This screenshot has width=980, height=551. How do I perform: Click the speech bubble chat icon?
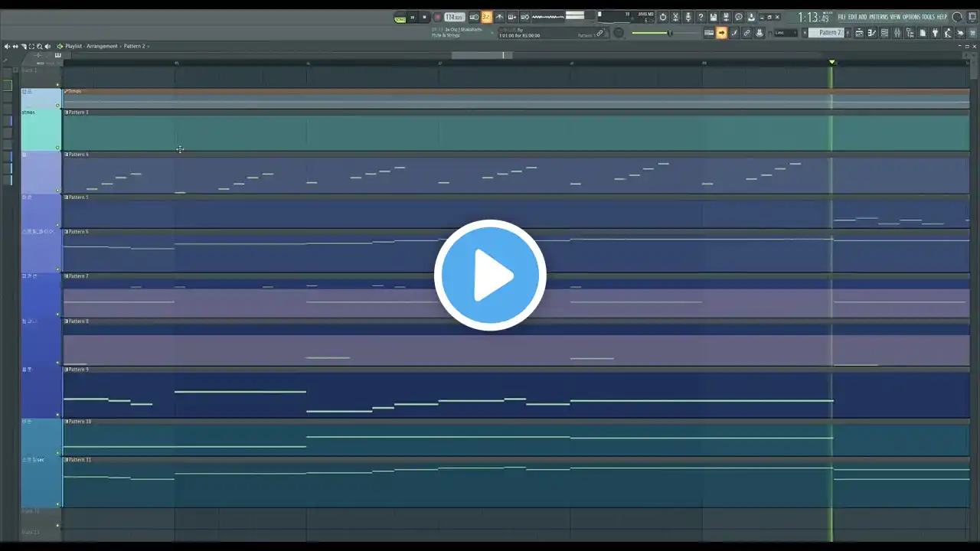click(738, 17)
